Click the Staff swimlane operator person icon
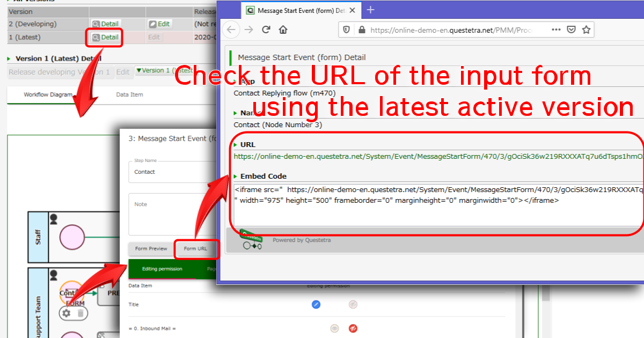644x338 pixels. 54,219
